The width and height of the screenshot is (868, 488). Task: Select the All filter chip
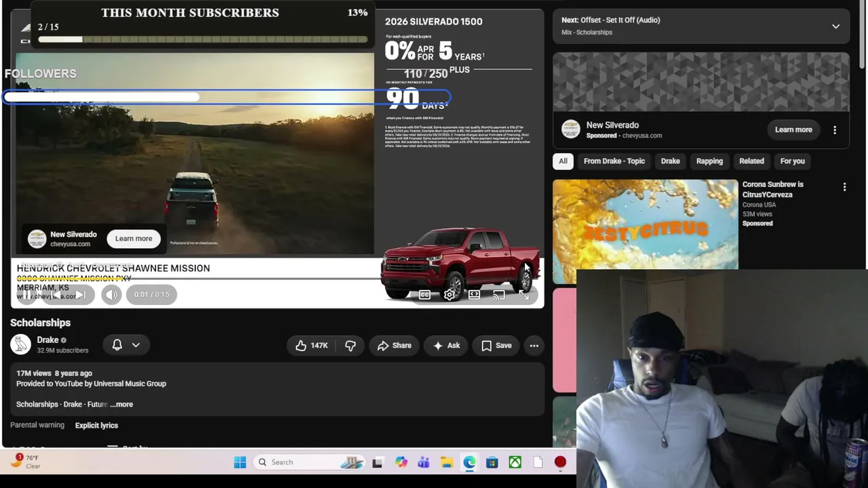(563, 161)
